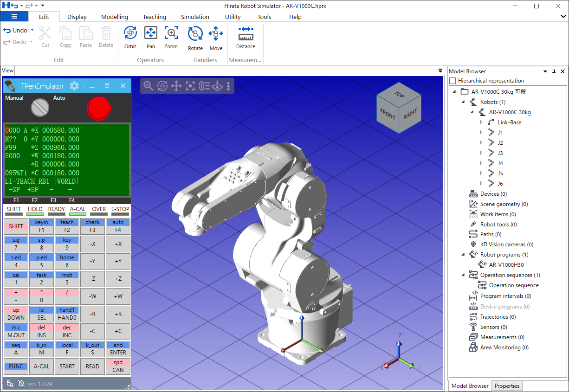Switch to the Simulation tab

click(x=195, y=17)
